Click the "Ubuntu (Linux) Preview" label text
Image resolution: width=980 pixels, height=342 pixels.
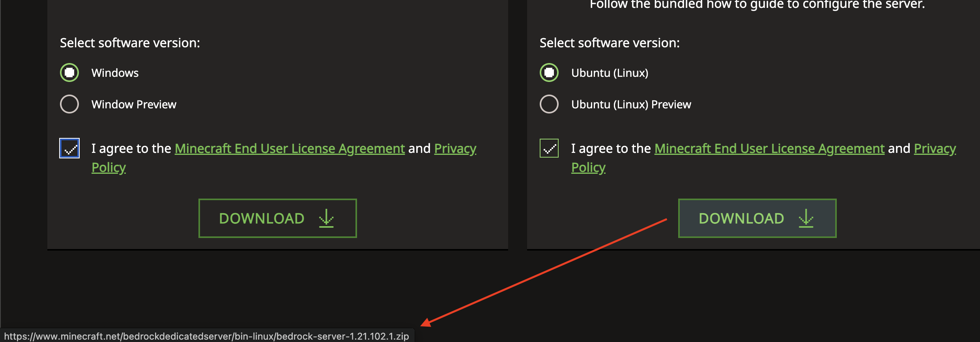631,104
